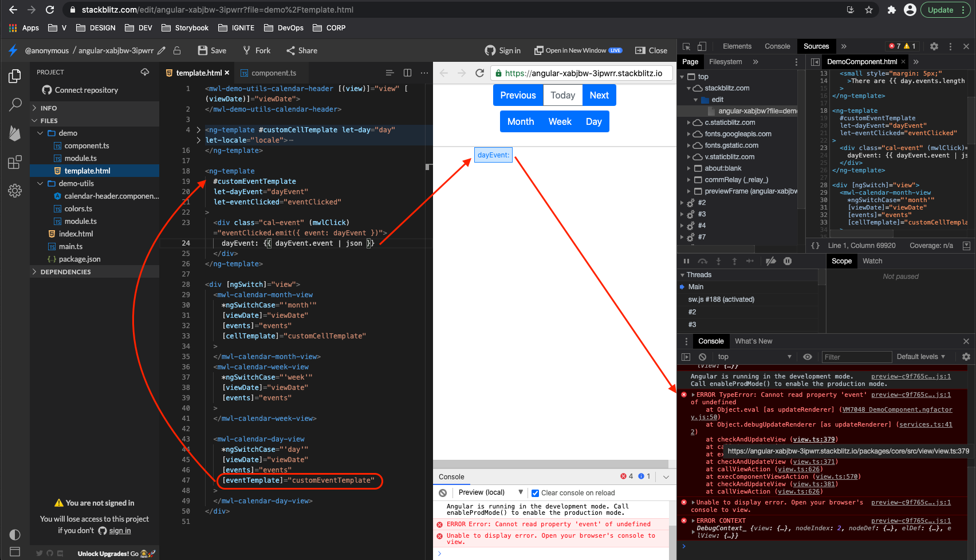Click the Share button

pyautogui.click(x=302, y=50)
